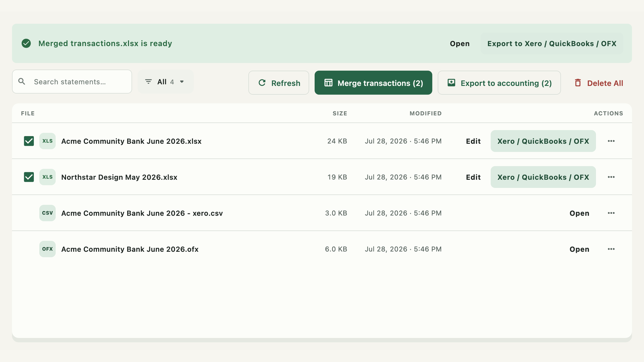This screenshot has width=644, height=362.
Task: Click the MODIFIED column header
Action: [426, 113]
